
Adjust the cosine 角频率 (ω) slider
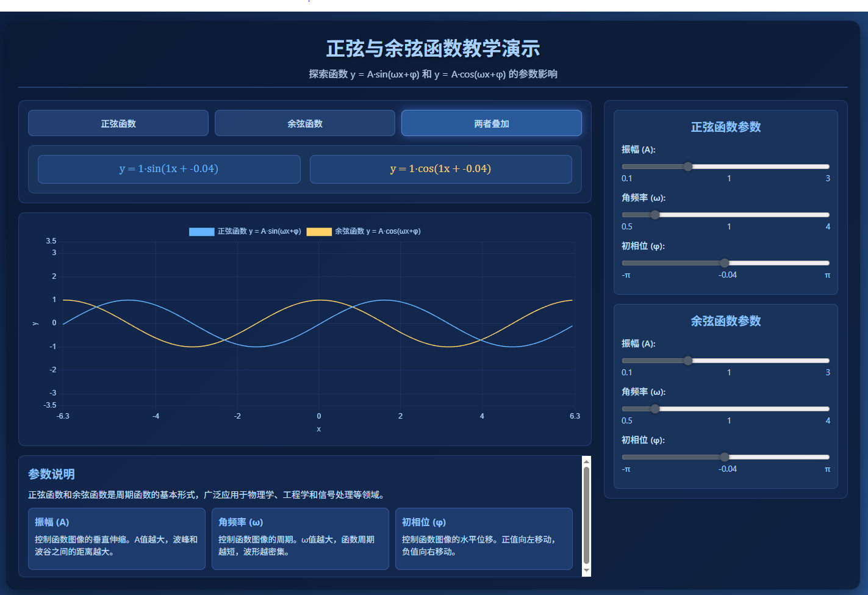655,408
